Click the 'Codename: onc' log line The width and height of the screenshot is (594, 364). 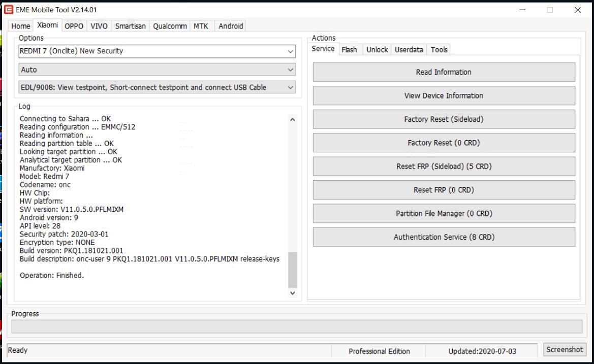point(45,185)
